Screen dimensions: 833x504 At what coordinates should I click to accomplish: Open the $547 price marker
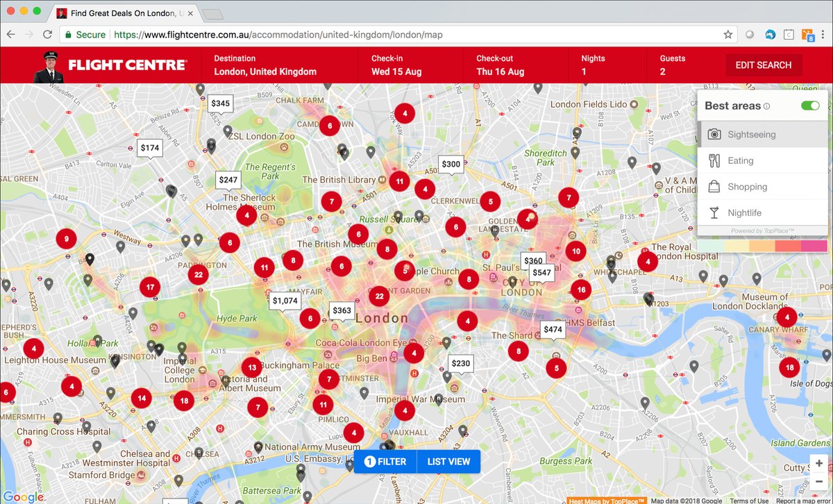pyautogui.click(x=541, y=274)
